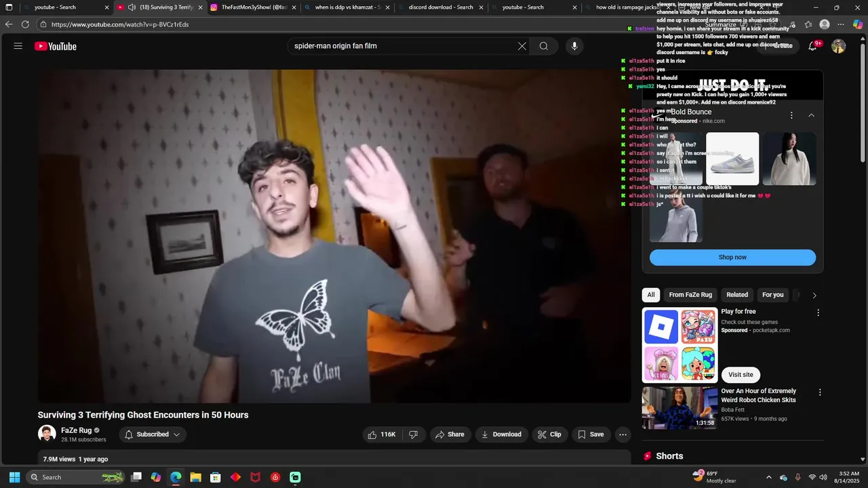Click the video player area
Viewport: 868px width, 488px height.
click(x=334, y=236)
